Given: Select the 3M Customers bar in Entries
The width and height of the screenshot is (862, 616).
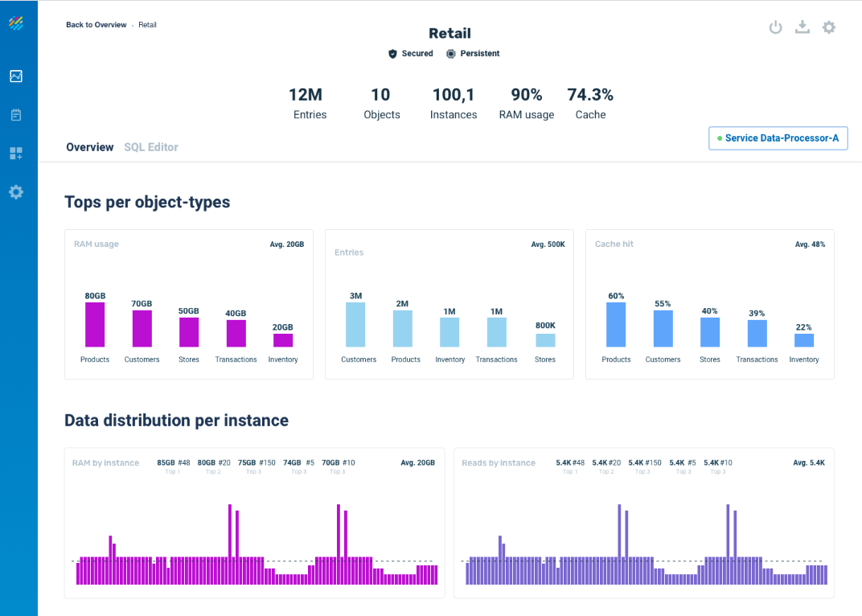Looking at the screenshot, I should [x=355, y=325].
